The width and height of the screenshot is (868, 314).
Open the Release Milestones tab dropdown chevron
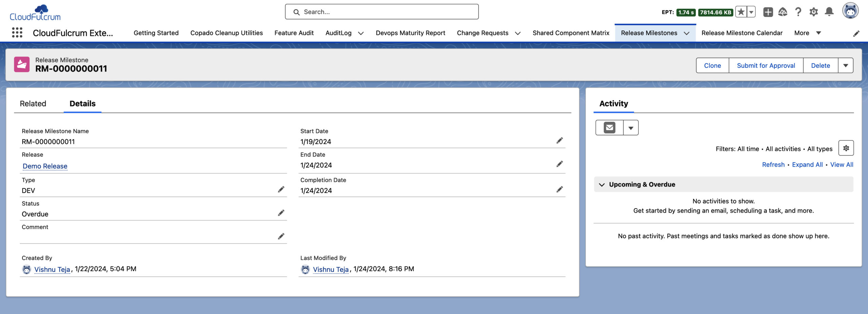[687, 33]
